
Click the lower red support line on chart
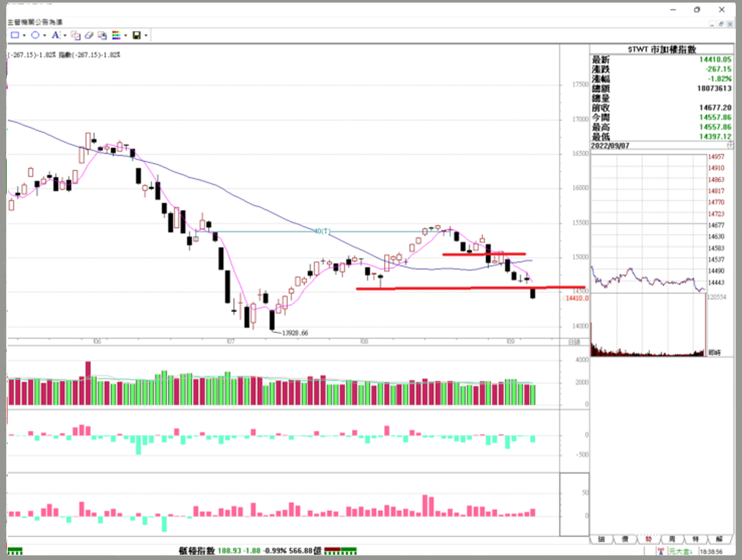point(470,288)
